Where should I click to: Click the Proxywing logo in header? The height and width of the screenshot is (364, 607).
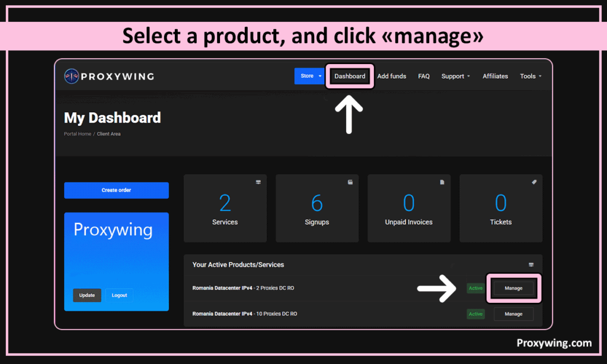(x=109, y=76)
